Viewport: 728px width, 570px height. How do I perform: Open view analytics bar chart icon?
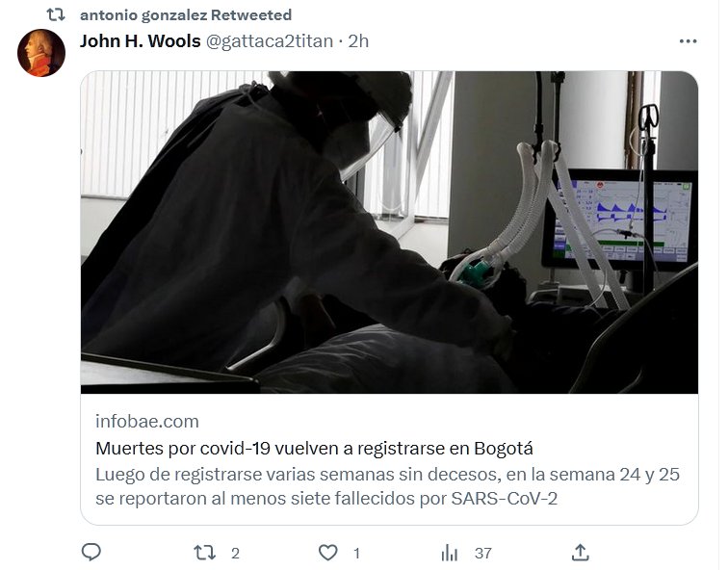pyautogui.click(x=449, y=553)
